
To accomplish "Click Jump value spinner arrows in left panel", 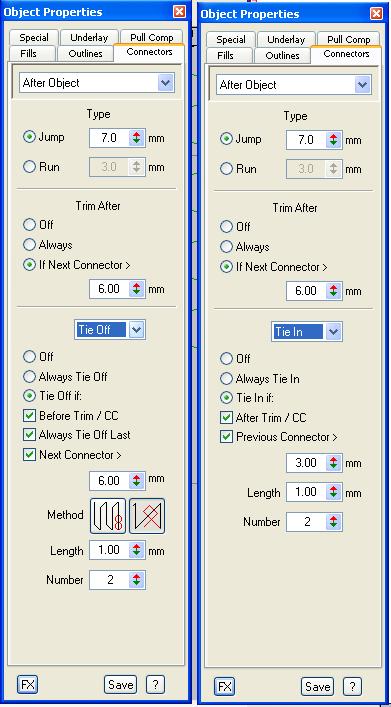I will click(137, 138).
